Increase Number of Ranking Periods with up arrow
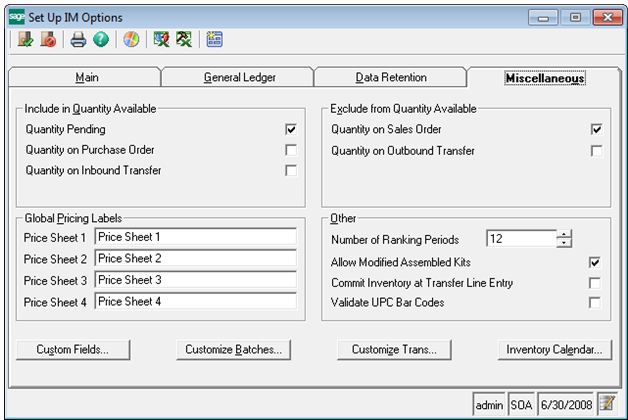The width and height of the screenshot is (628, 420). [x=564, y=235]
